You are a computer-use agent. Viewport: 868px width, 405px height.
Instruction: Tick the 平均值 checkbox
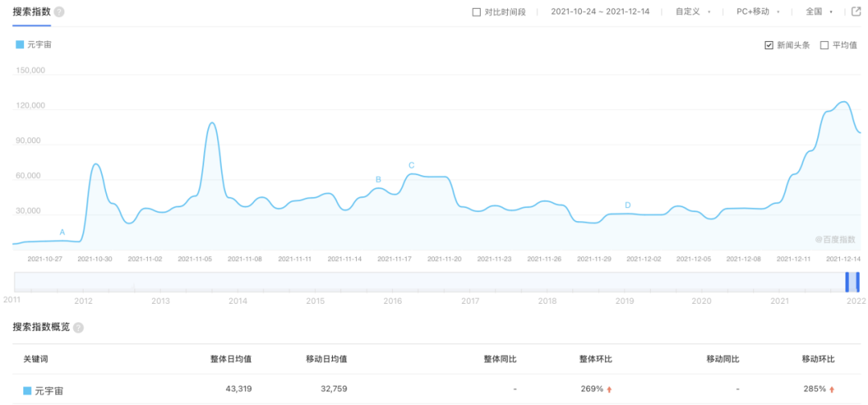tap(824, 45)
